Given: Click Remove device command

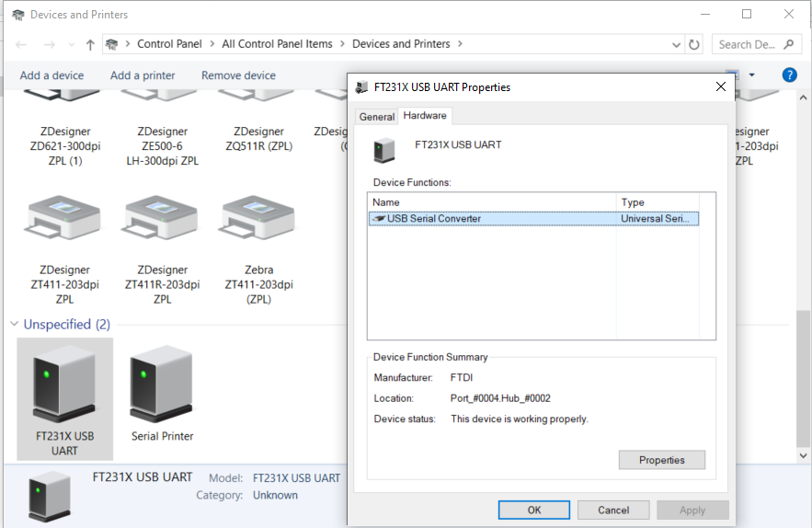Looking at the screenshot, I should [238, 75].
